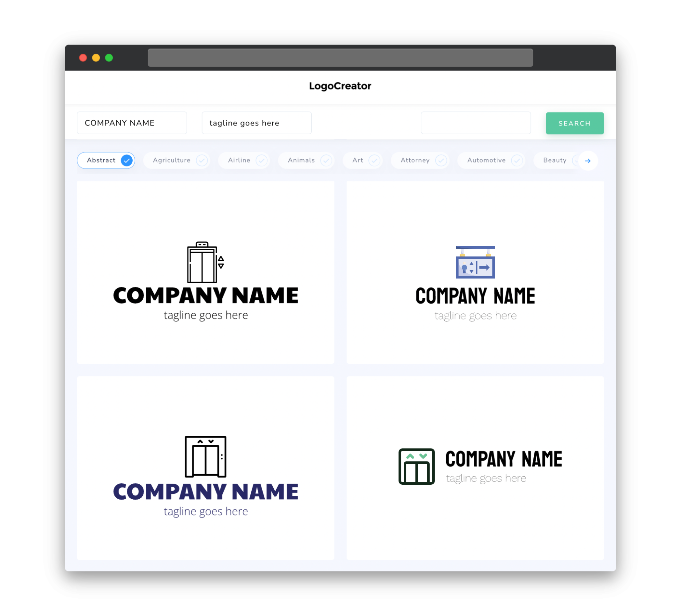Toggle the Abstract category filter on
The image size is (681, 616).
pyautogui.click(x=107, y=160)
